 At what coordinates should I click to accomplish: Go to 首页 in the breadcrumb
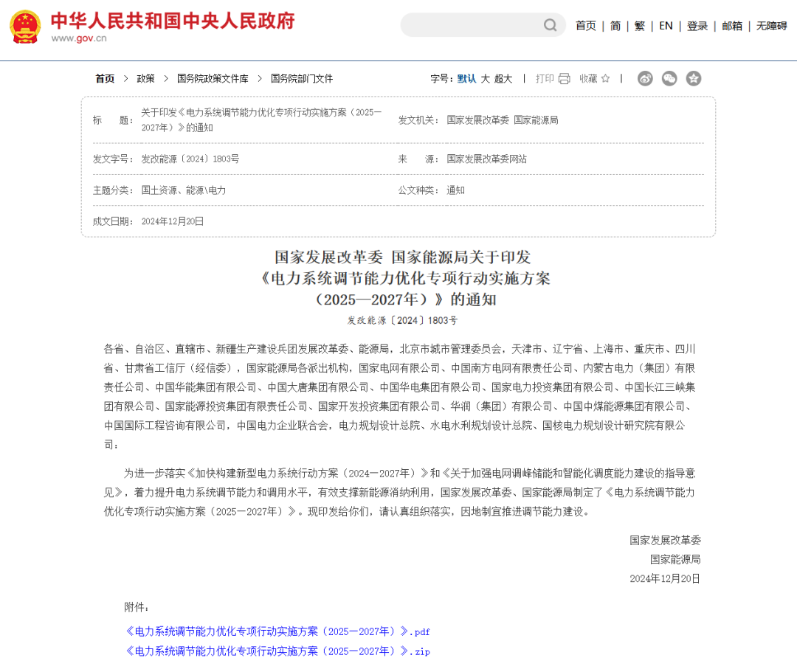106,79
